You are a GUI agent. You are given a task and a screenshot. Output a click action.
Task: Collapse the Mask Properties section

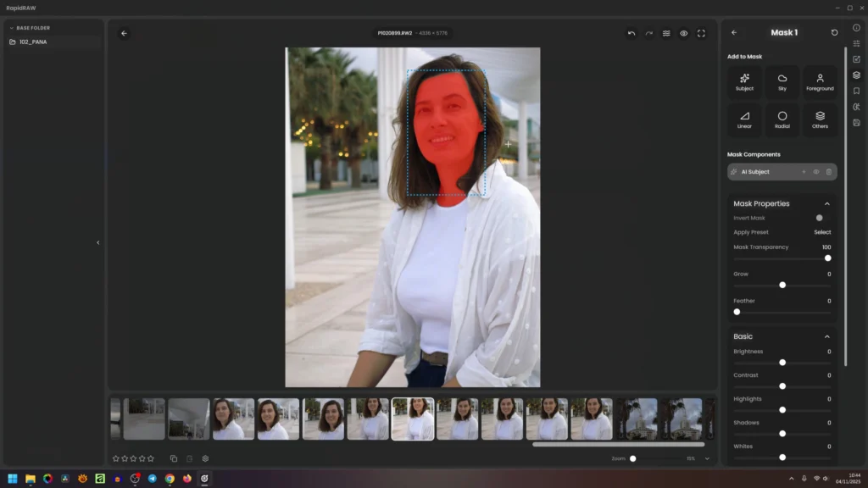click(826, 203)
